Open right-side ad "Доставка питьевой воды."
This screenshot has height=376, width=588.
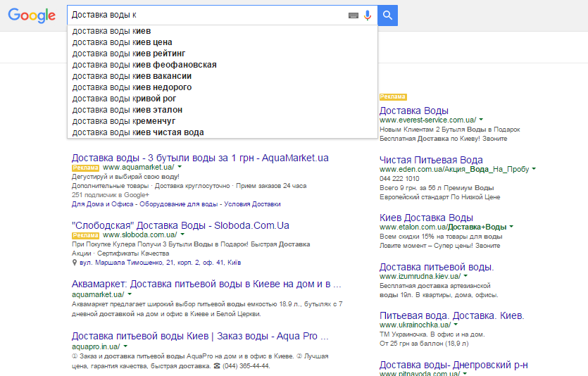pos(437,268)
